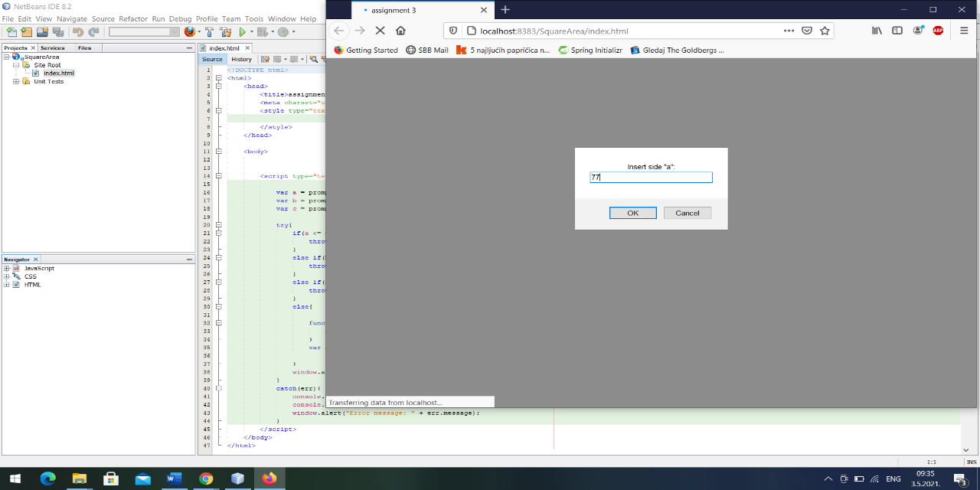
Task: Expand the JavaScript node in Navigator
Action: click(x=7, y=268)
